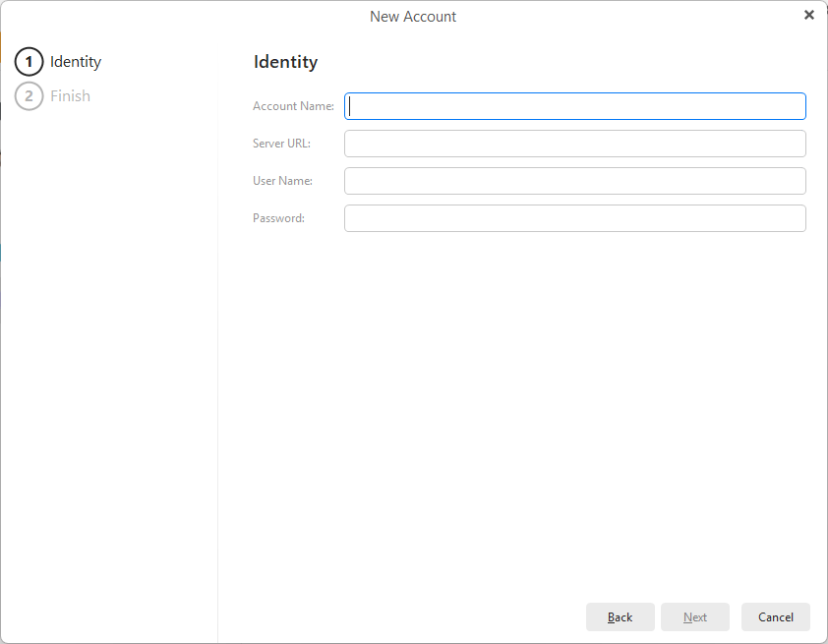The height and width of the screenshot is (644, 828).
Task: Select the Finish step in the sidebar
Action: (x=70, y=96)
